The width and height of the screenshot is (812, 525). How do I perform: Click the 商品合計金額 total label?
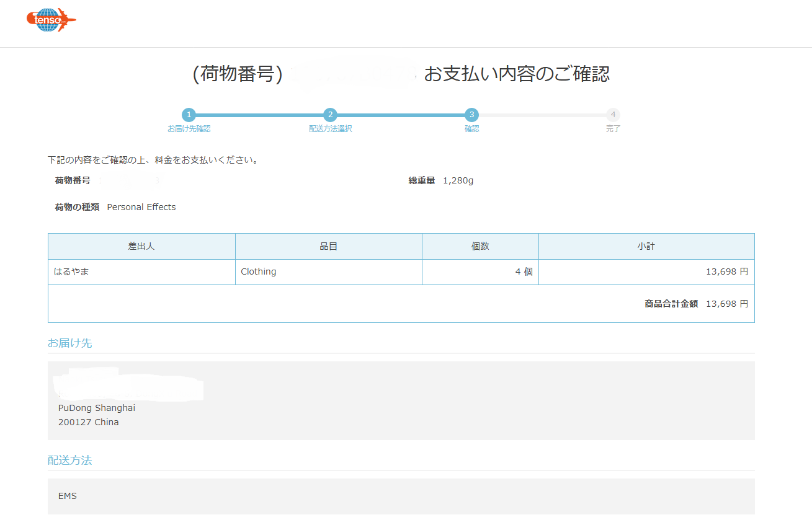coord(671,304)
